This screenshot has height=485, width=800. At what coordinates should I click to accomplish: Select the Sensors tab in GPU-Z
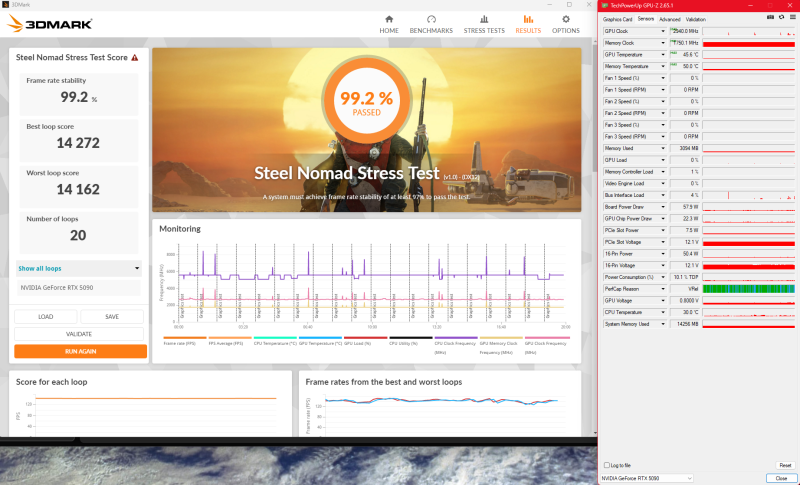point(646,19)
